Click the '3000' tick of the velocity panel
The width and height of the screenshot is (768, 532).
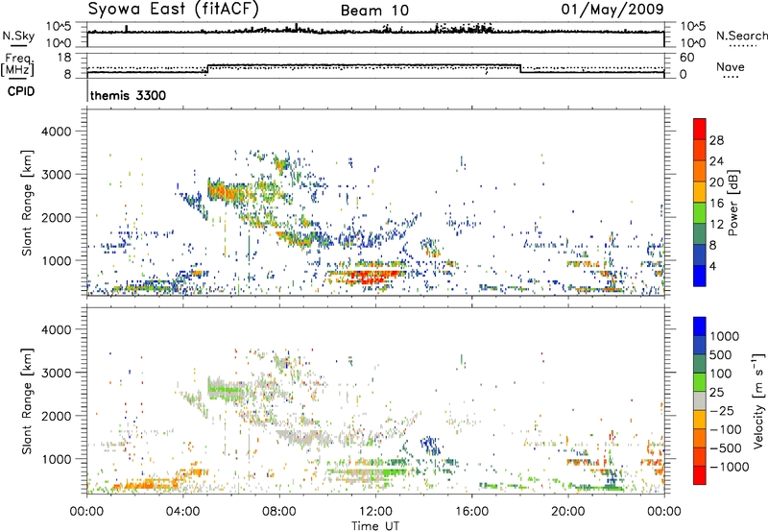click(x=57, y=373)
